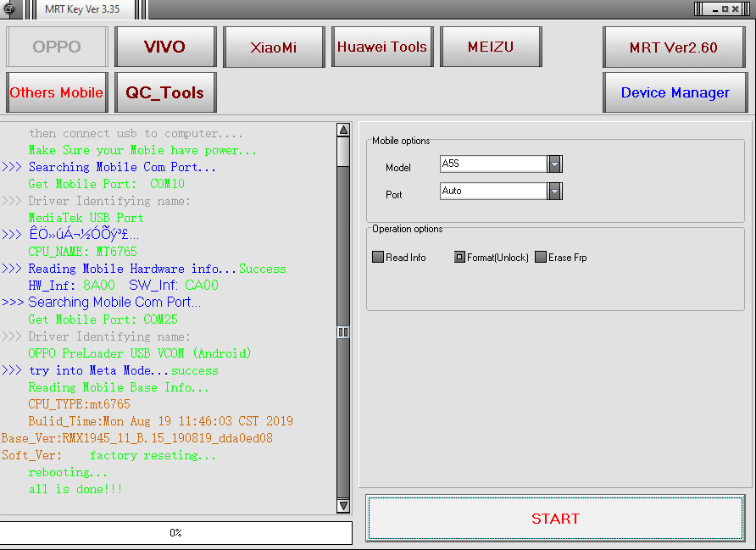Open Huawei Tools section

click(382, 47)
